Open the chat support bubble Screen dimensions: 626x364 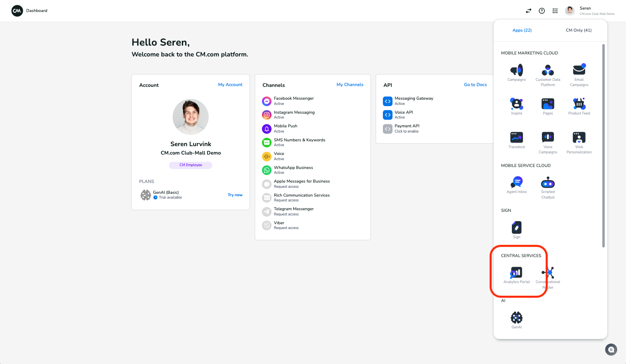coord(611,350)
